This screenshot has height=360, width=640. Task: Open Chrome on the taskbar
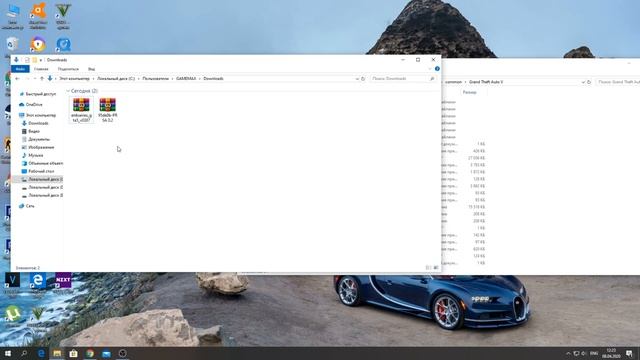point(90,353)
